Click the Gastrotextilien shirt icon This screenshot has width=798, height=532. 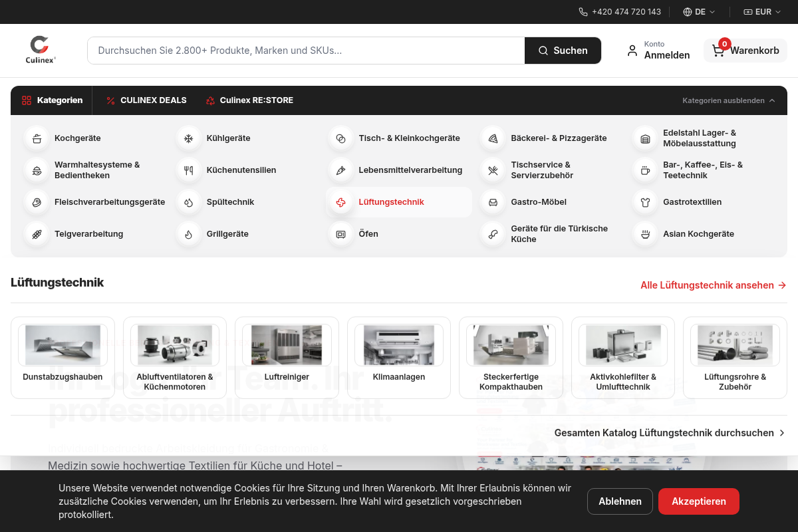[x=645, y=202]
